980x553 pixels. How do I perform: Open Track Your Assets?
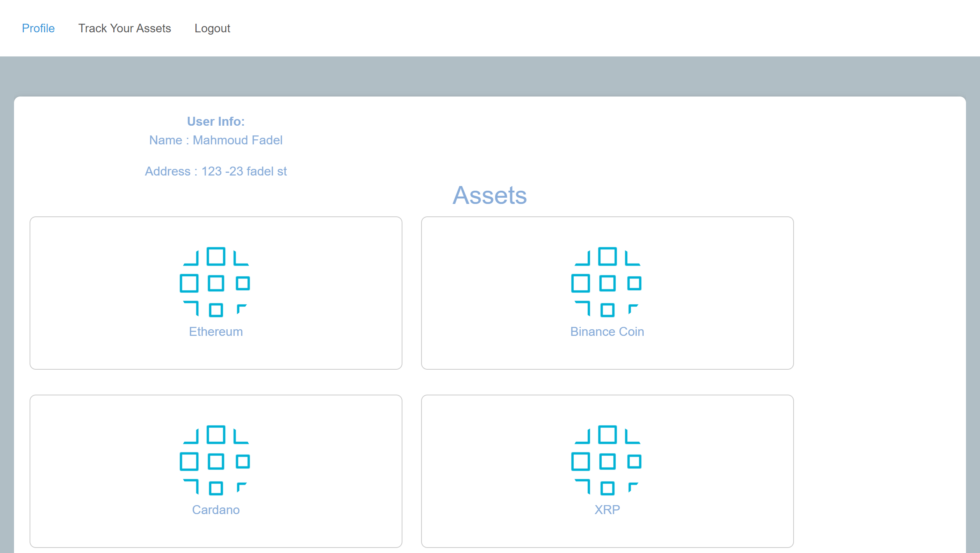tap(125, 28)
